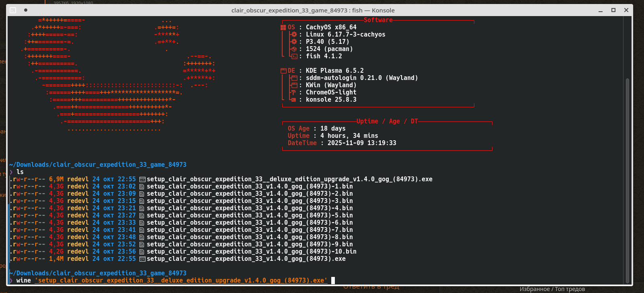The width and height of the screenshot is (644, 293).
Task: Click the paint roller icon beside ChromeOS-light
Action: point(293,92)
